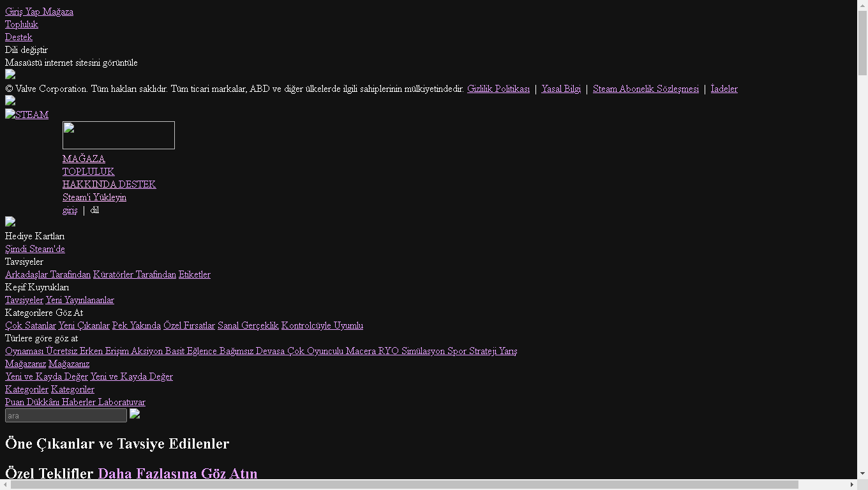Open the Etiketler link
868x490 pixels.
click(195, 274)
